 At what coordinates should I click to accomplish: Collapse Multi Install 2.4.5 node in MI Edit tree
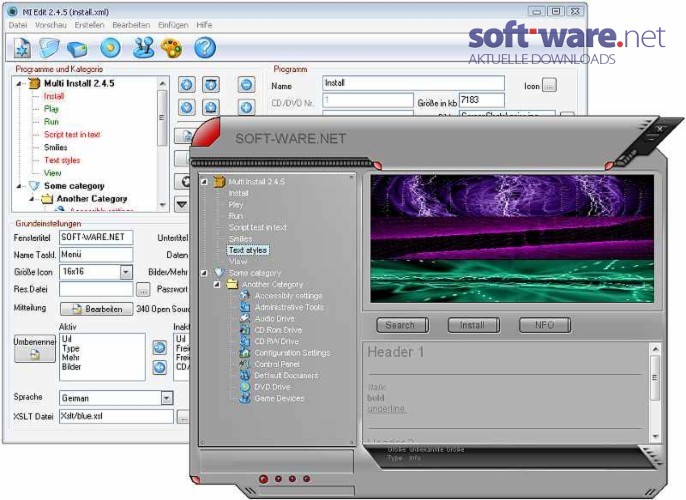[x=19, y=84]
